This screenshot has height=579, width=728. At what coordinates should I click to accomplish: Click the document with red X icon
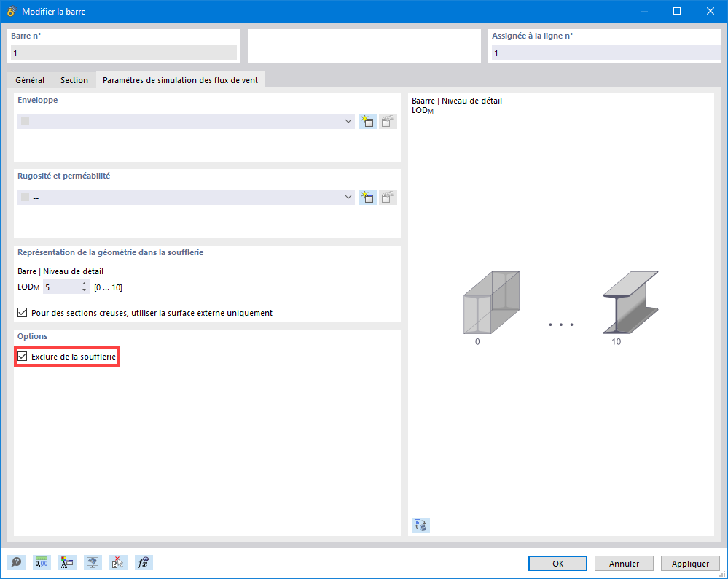[x=118, y=563]
